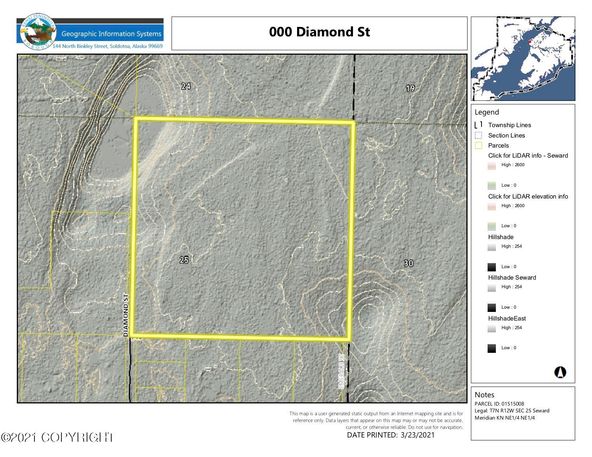The width and height of the screenshot is (592, 457).
Task: Click 'Click for LiDAR elevation info' text
Action: 528,196
